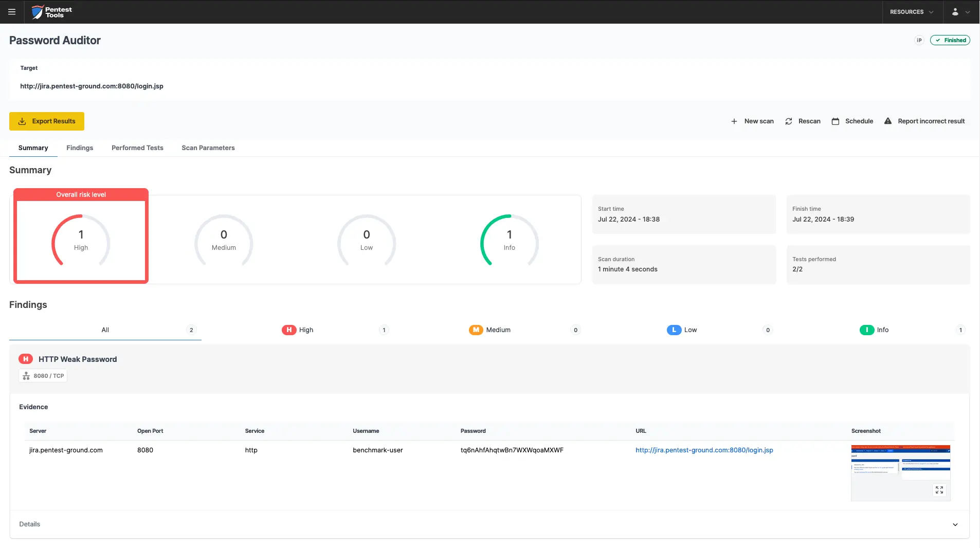Click the IP badge icon beside Finished

pos(919,40)
